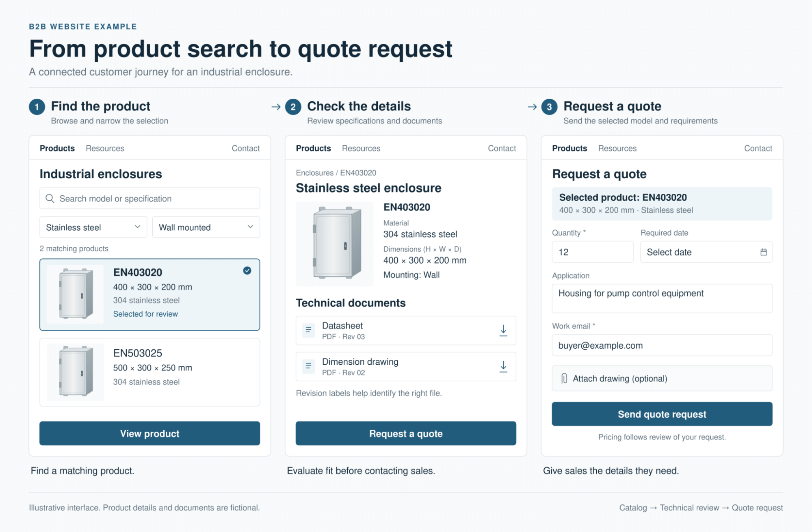Click the Select date field
The image size is (812, 532).
click(706, 252)
